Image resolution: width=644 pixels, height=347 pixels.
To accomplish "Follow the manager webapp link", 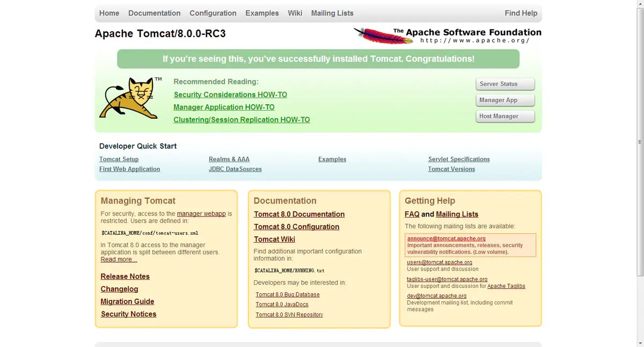I will [x=201, y=213].
